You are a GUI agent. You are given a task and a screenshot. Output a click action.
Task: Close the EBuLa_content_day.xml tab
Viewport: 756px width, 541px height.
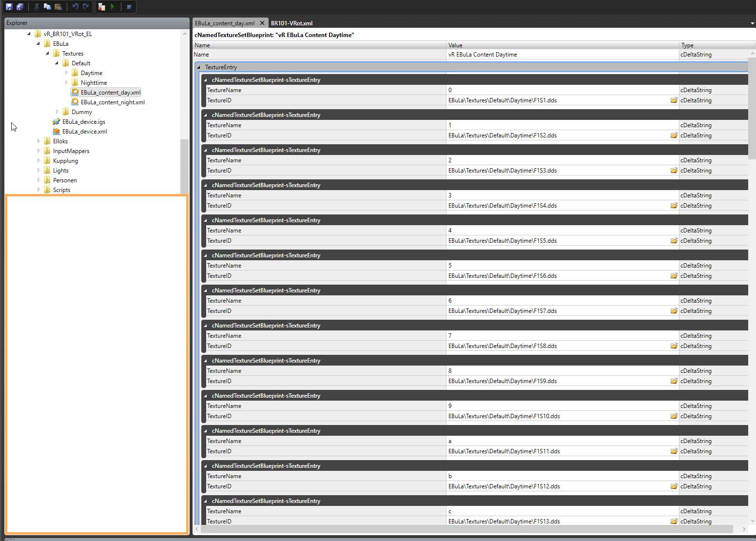262,23
